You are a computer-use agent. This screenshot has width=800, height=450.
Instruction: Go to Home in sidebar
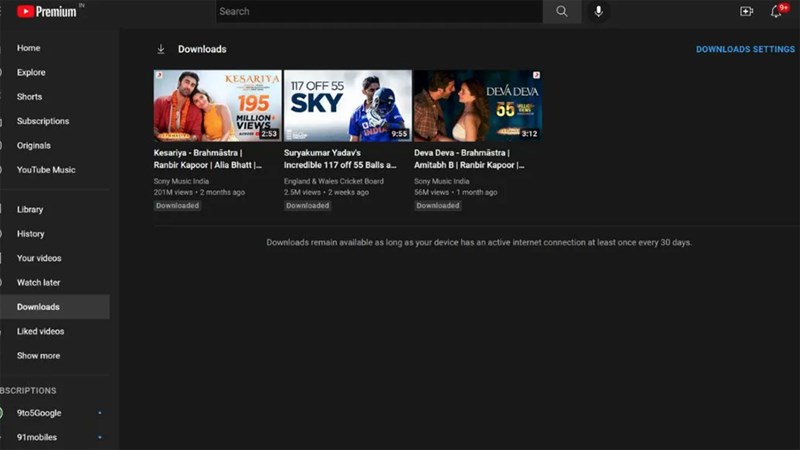tap(29, 48)
